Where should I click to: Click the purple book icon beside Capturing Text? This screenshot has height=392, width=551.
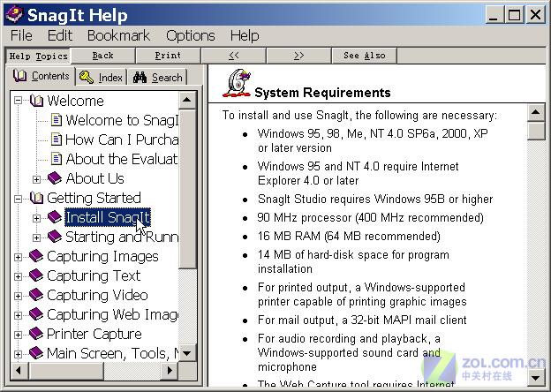point(36,275)
